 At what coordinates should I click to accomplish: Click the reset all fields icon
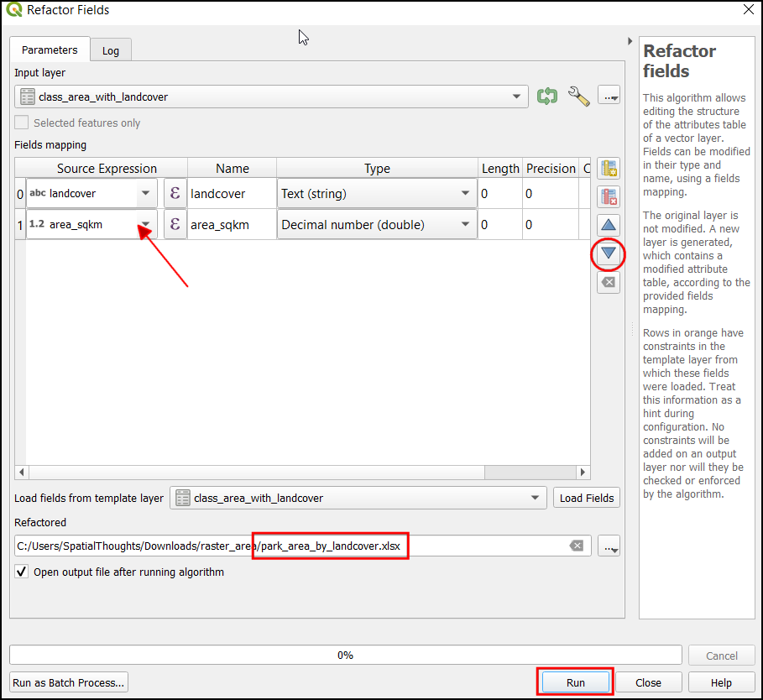coord(609,282)
